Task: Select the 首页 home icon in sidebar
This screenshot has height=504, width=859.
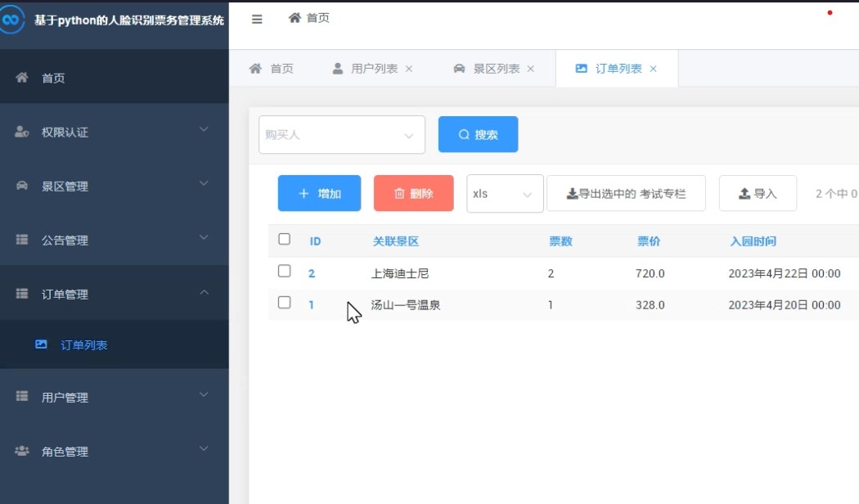Action: 20,77
